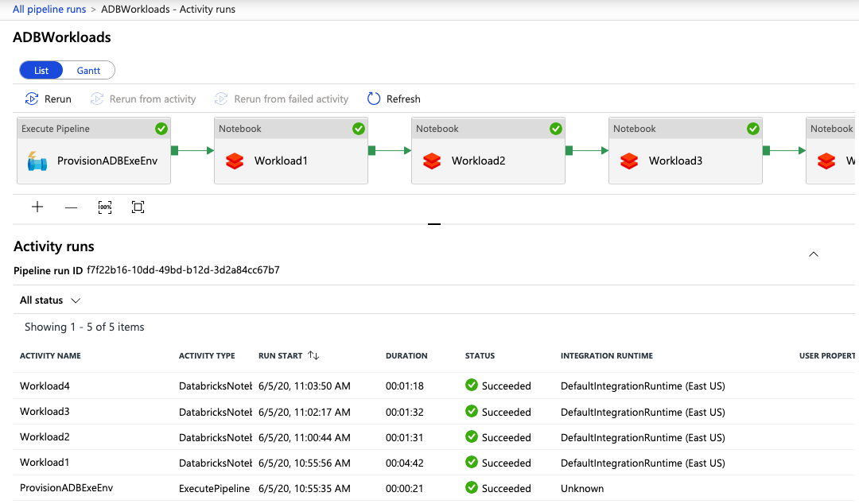The image size is (859, 504).
Task: Click the zoom to fit icon
Action: point(138,207)
